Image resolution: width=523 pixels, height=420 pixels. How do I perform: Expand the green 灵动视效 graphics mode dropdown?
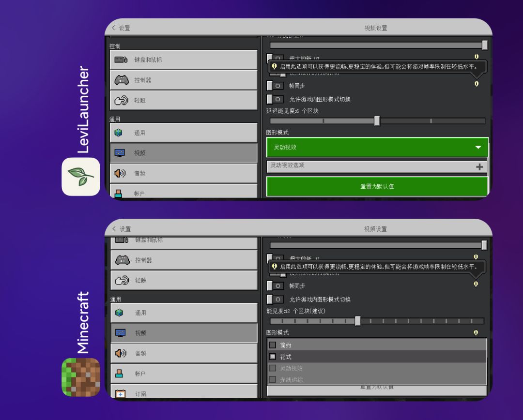click(377, 147)
